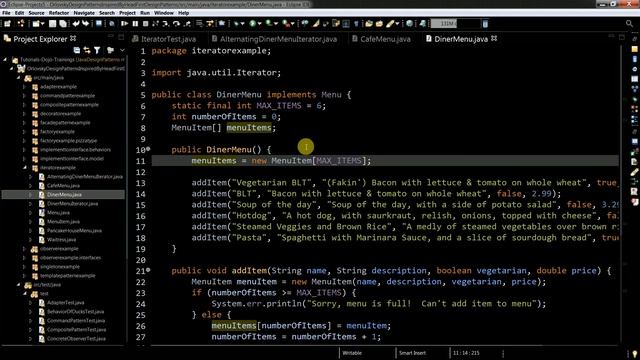
Task: Open the pencil tool dropdown arrow
Action: pyautogui.click(x=397, y=24)
